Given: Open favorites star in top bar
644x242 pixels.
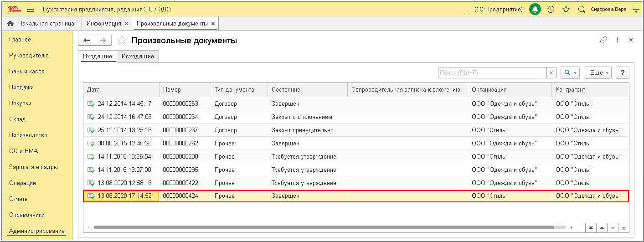Looking at the screenshot, I should [566, 9].
